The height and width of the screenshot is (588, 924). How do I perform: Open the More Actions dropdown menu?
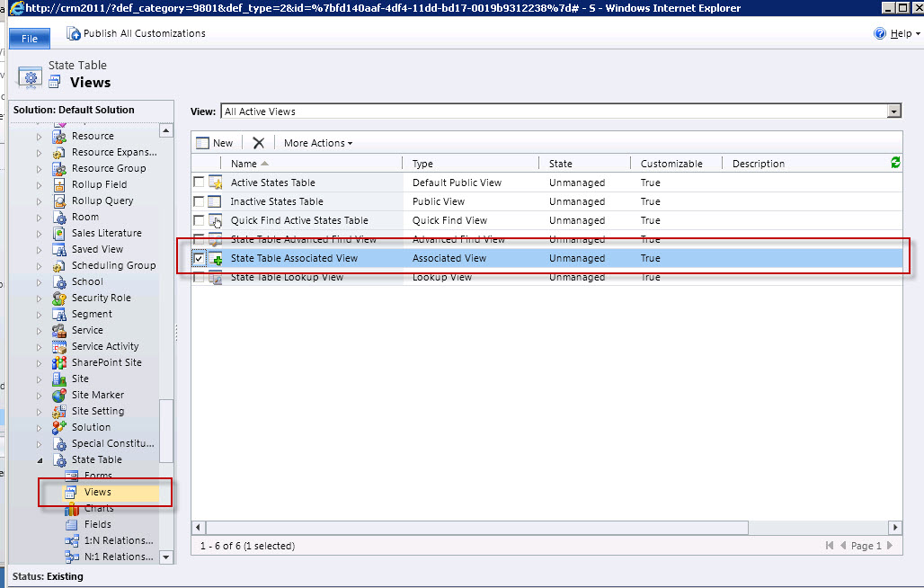[318, 143]
